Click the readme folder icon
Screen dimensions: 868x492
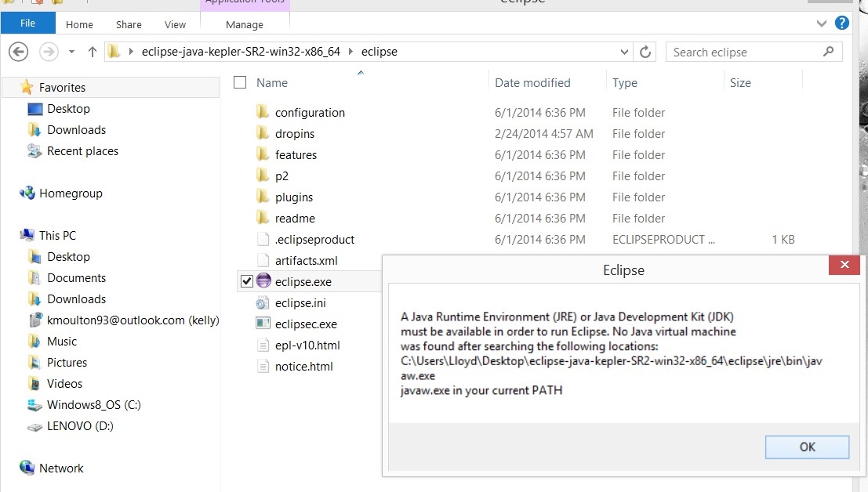coord(263,217)
